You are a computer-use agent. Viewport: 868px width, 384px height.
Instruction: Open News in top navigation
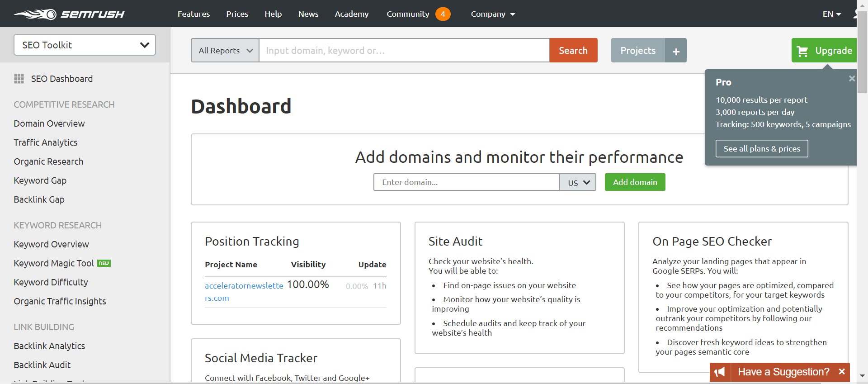coord(308,14)
